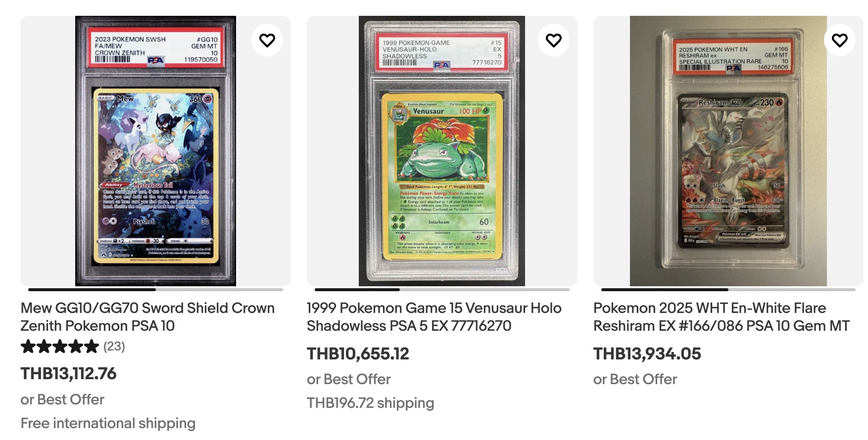This screenshot has width=868, height=440.
Task: Click THB196.72 shipping text
Action: [371, 403]
